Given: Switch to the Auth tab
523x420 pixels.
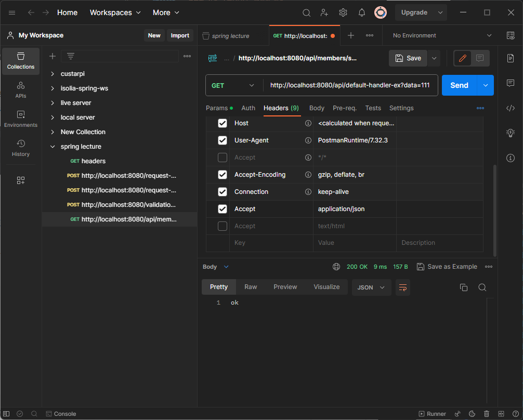Looking at the screenshot, I should click(248, 108).
